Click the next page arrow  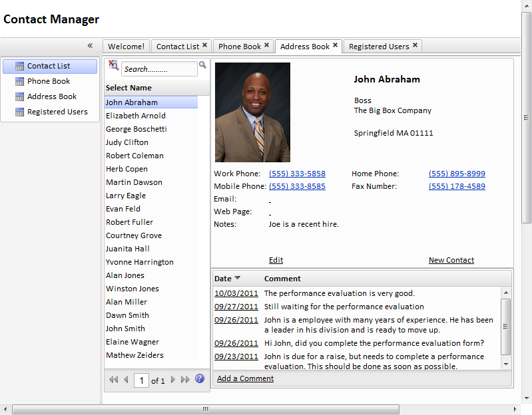[173, 380]
